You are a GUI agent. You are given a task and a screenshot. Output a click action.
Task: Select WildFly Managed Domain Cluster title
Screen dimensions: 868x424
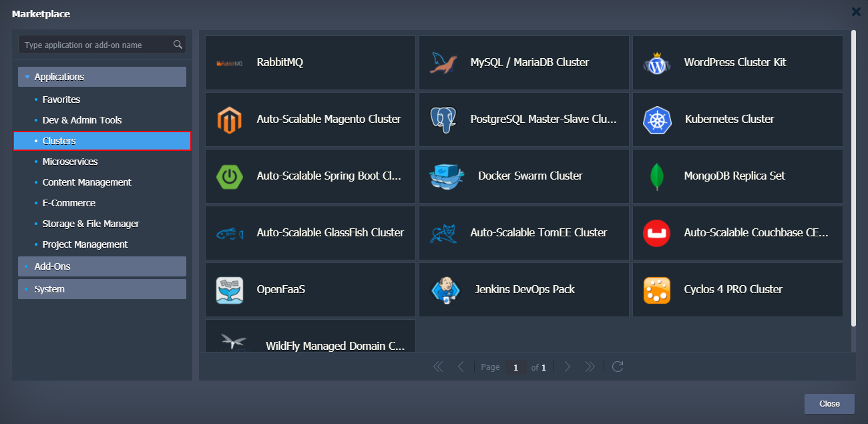[x=335, y=346]
